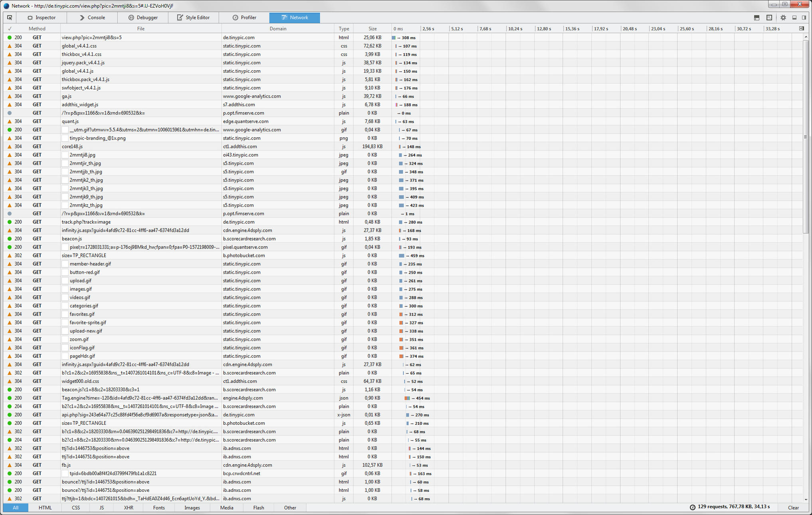Viewport: 812px width, 515px height.
Task: Sort by the Size column header
Action: coord(372,29)
